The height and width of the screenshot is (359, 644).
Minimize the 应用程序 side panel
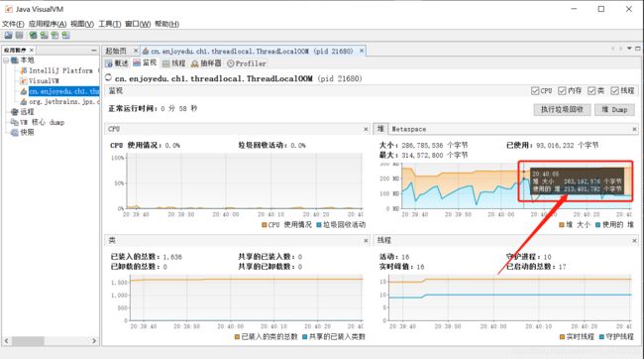[x=94, y=50]
